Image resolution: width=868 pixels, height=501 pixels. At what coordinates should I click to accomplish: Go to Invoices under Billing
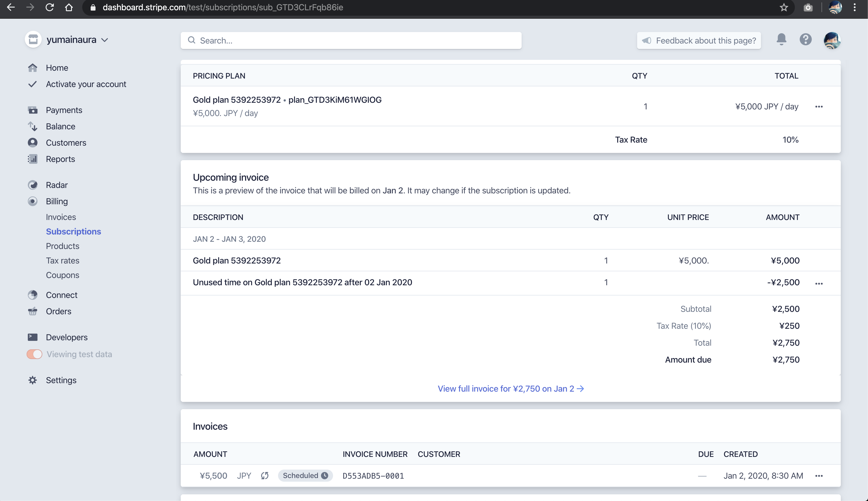(x=61, y=217)
